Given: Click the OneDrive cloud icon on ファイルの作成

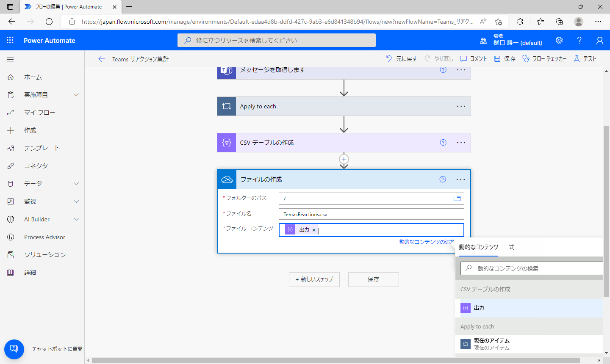Looking at the screenshot, I should (x=227, y=179).
